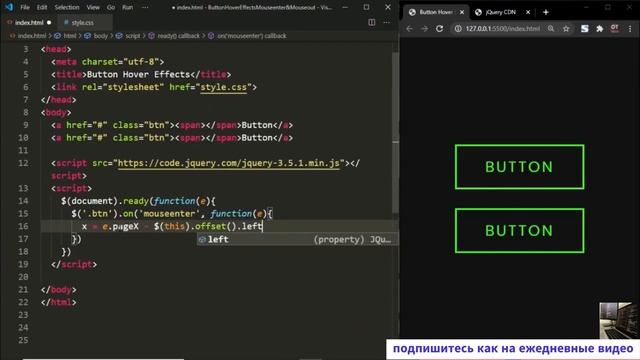Open the style.css link in code

(x=223, y=87)
